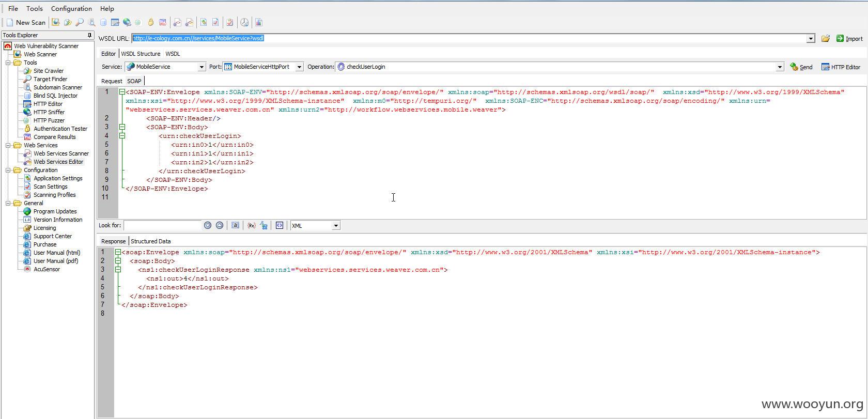Click the Target Finder magnifier toolbar icon
The height and width of the screenshot is (419, 868).
pos(80,22)
